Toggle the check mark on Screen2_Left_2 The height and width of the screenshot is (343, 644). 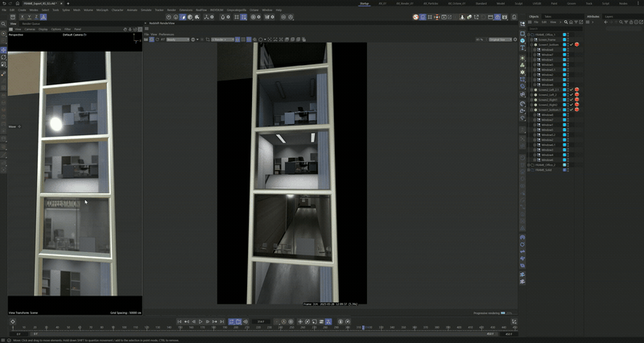click(x=572, y=94)
